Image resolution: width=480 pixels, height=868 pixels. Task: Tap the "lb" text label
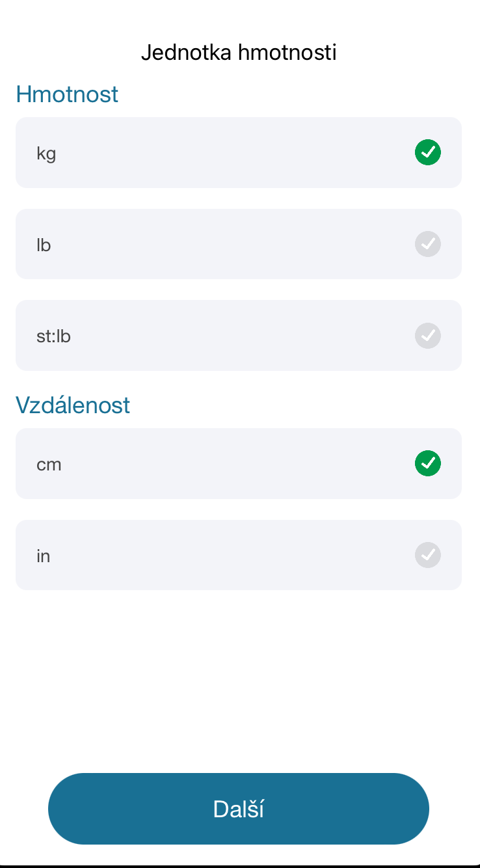coord(44,245)
